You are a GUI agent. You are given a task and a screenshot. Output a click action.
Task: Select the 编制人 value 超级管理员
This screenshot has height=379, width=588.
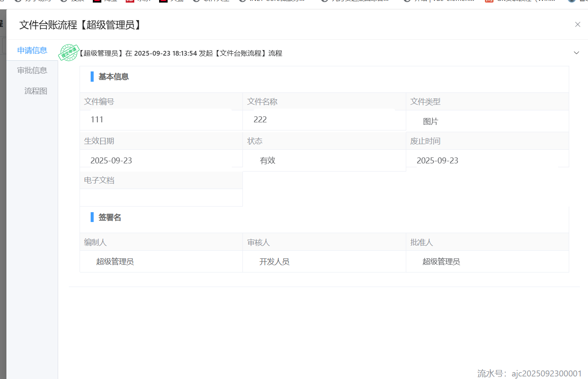point(115,261)
